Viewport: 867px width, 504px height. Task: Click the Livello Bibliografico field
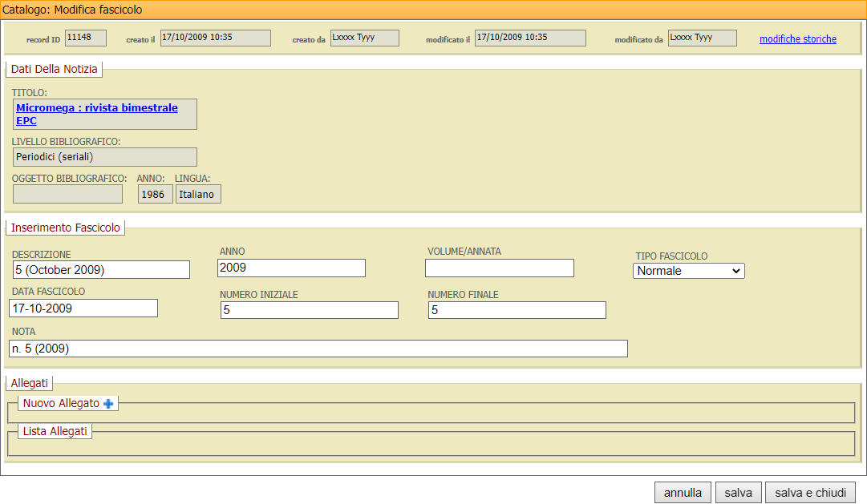(x=104, y=157)
